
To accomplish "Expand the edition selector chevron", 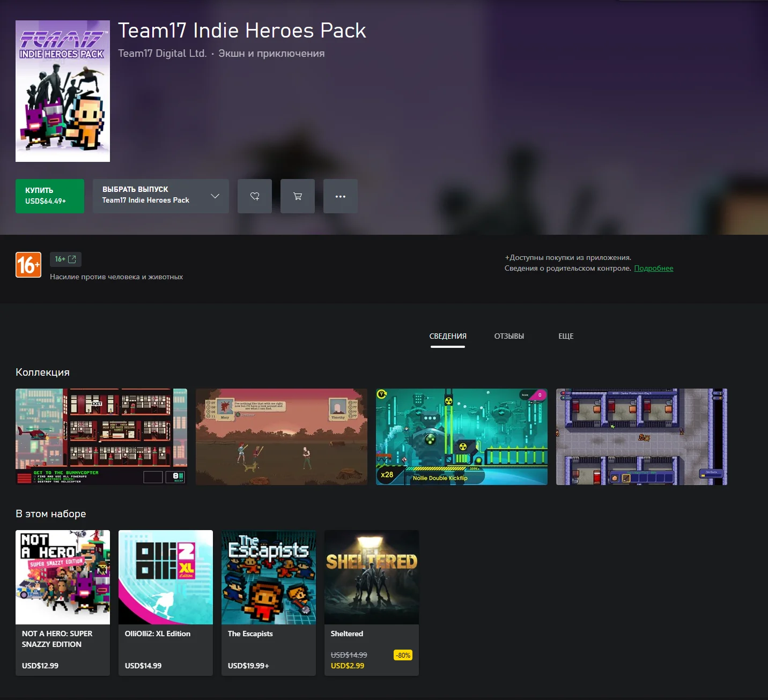I will tap(215, 196).
